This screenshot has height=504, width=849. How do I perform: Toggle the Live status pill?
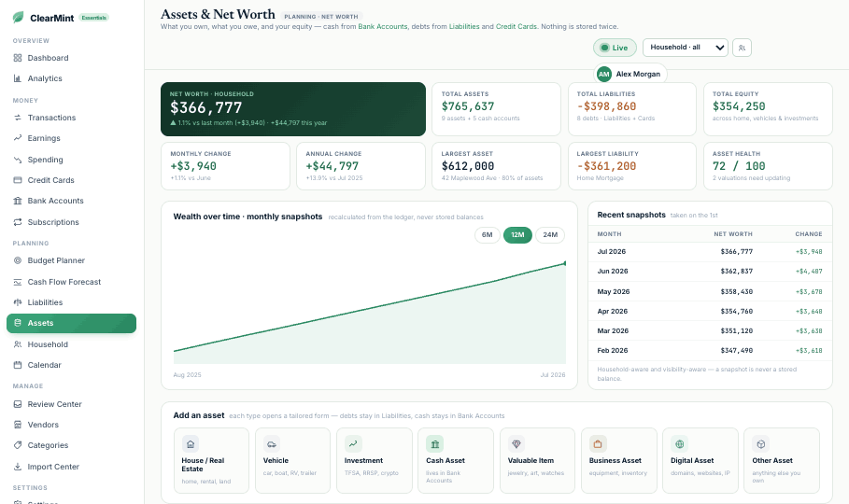click(x=615, y=48)
